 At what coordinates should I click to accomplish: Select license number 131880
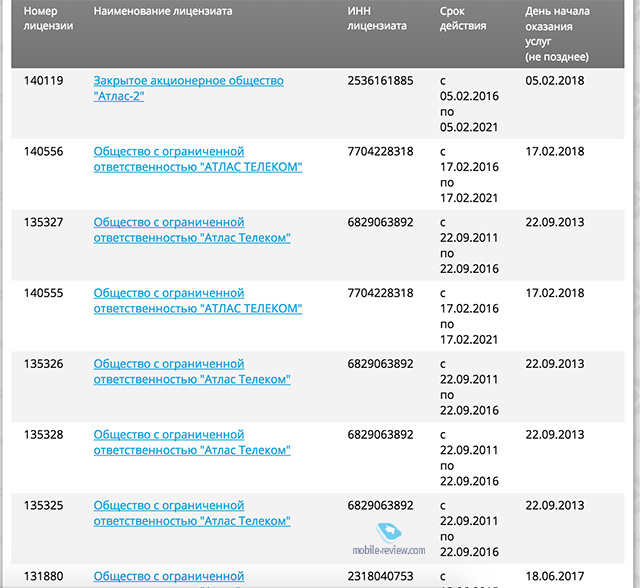43,577
